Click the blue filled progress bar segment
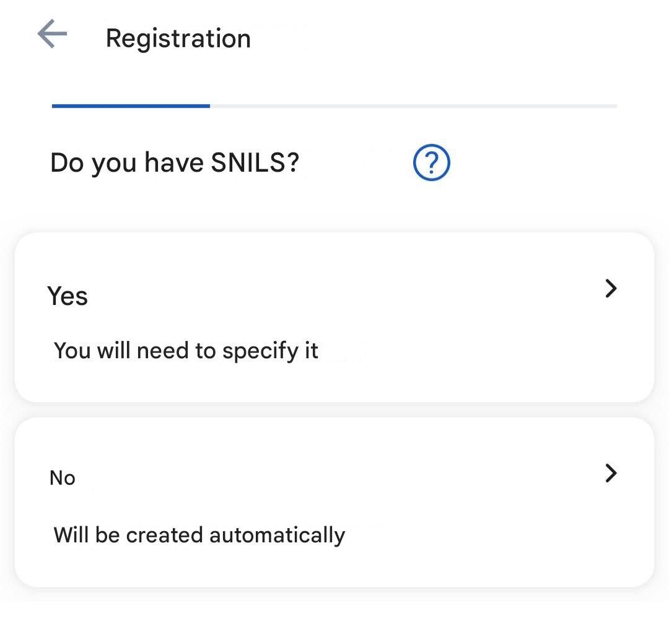This screenshot has width=669, height=644. 131,106
